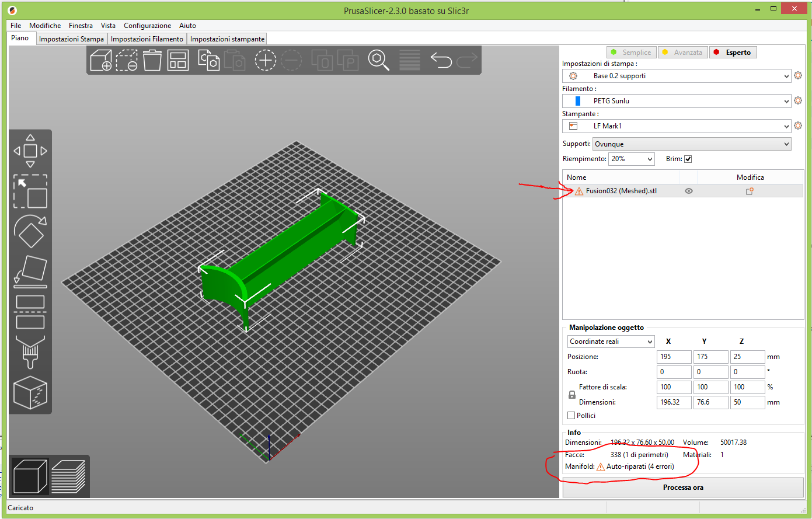This screenshot has height=519, width=812.
Task: Enable the Pollici inches checkbox
Action: pyautogui.click(x=571, y=416)
